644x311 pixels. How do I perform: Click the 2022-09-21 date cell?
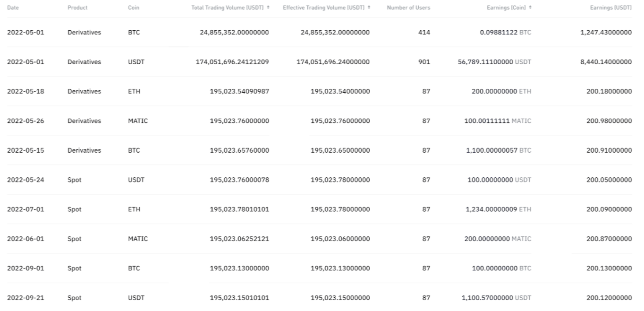[25, 298]
